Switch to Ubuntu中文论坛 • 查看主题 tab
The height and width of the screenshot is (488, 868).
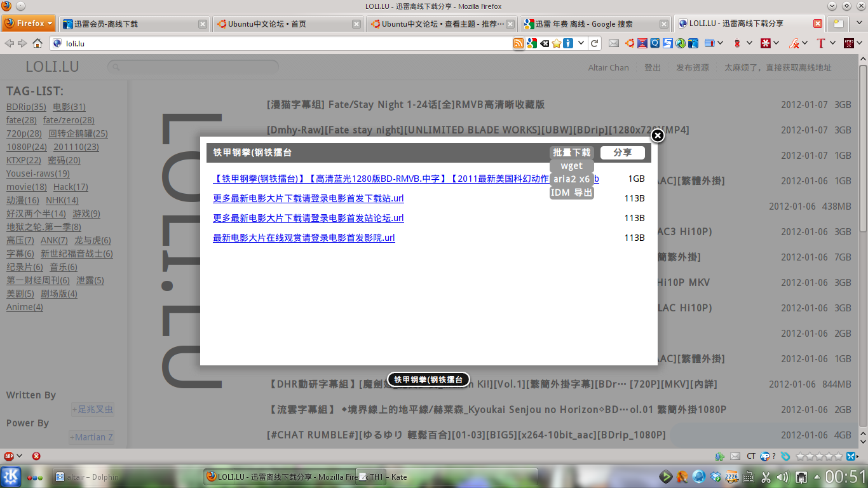pos(442,24)
